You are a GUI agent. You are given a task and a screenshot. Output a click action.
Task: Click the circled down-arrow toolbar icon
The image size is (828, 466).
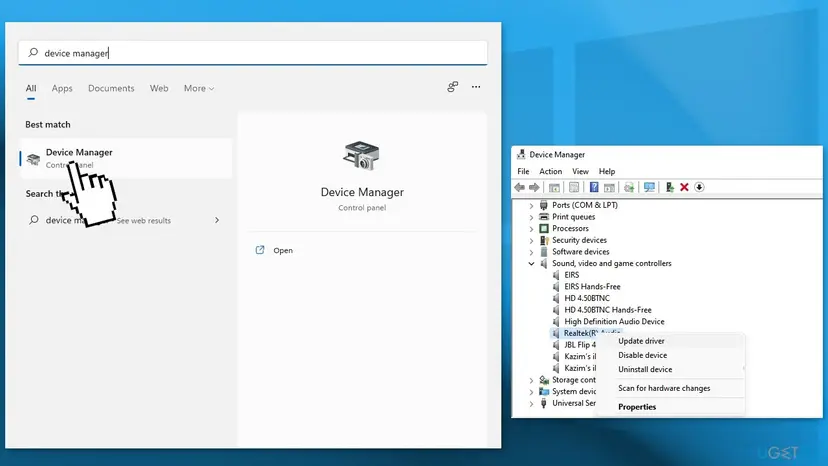click(699, 187)
